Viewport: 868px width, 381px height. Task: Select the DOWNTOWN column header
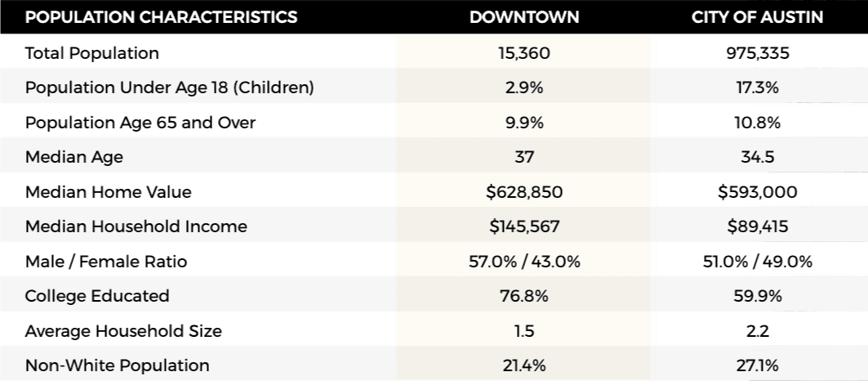pyautogui.click(x=524, y=17)
